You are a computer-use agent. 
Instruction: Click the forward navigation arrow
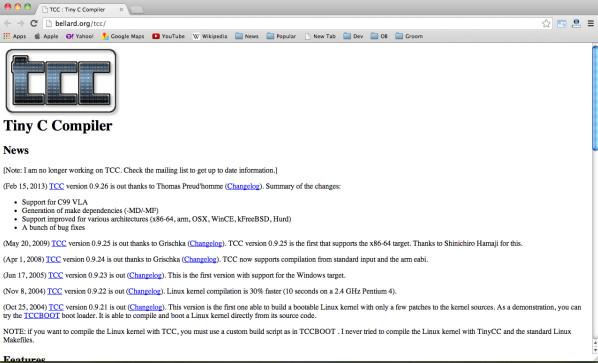coord(21,24)
